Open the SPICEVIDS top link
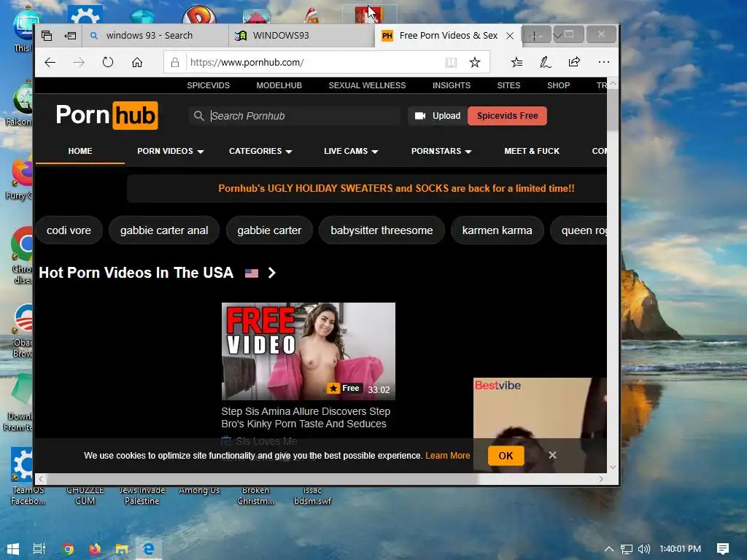747x560 pixels. 208,85
